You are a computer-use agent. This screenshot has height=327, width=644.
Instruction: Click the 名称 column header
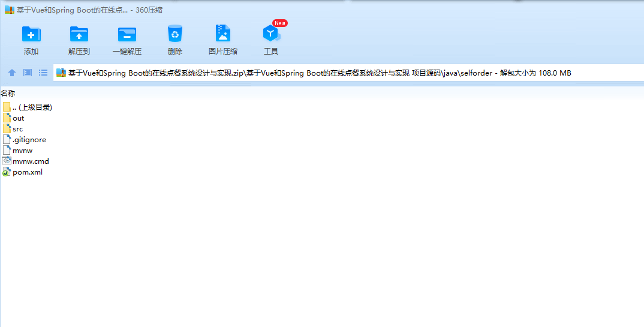coord(8,94)
